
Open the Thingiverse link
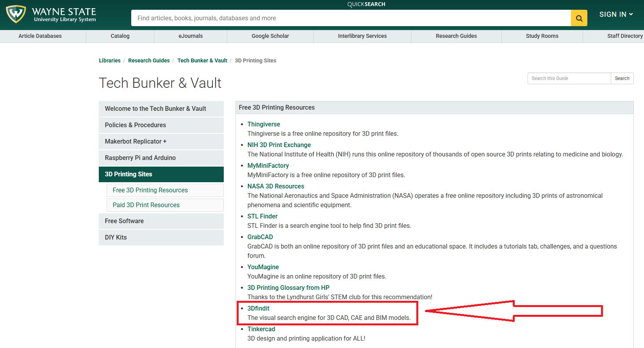[264, 124]
